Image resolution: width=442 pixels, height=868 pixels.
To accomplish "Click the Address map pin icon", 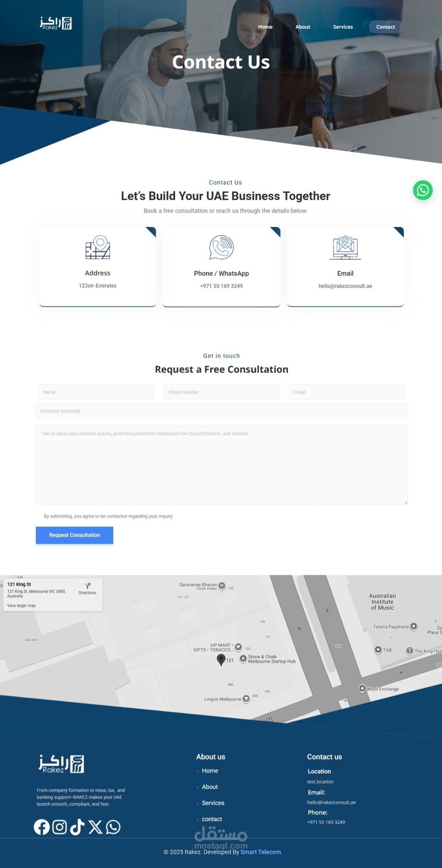I will [98, 247].
